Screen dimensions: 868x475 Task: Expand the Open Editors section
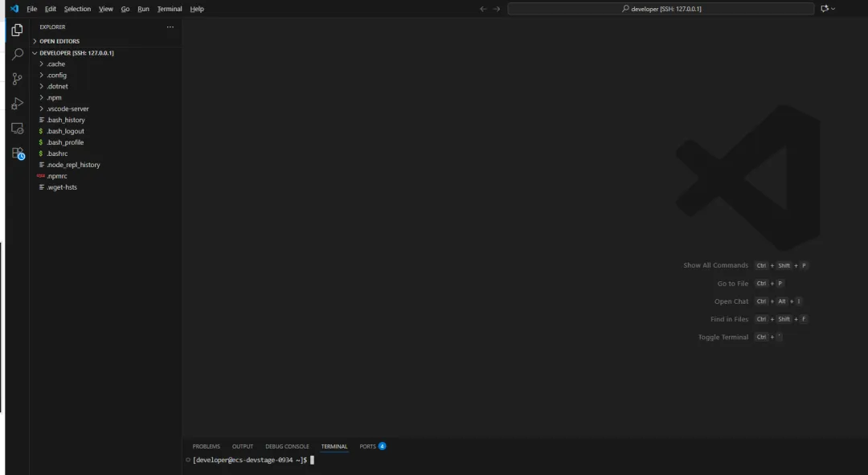coord(106,41)
